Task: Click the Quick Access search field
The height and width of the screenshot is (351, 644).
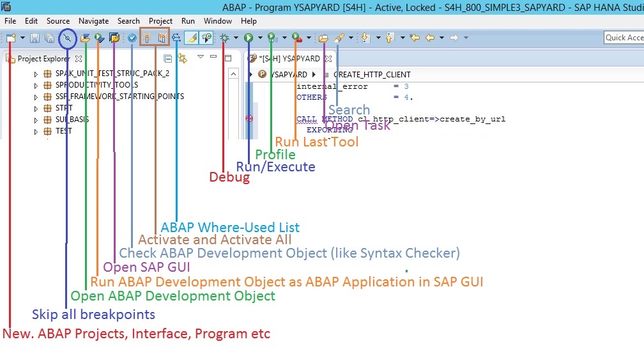Action: [624, 37]
